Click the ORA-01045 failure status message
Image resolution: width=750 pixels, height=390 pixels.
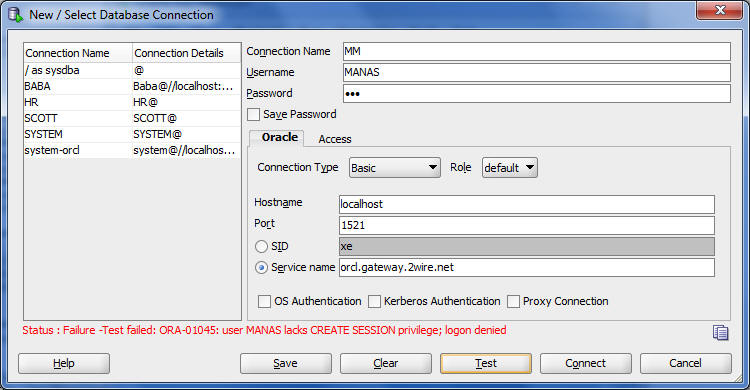264,331
